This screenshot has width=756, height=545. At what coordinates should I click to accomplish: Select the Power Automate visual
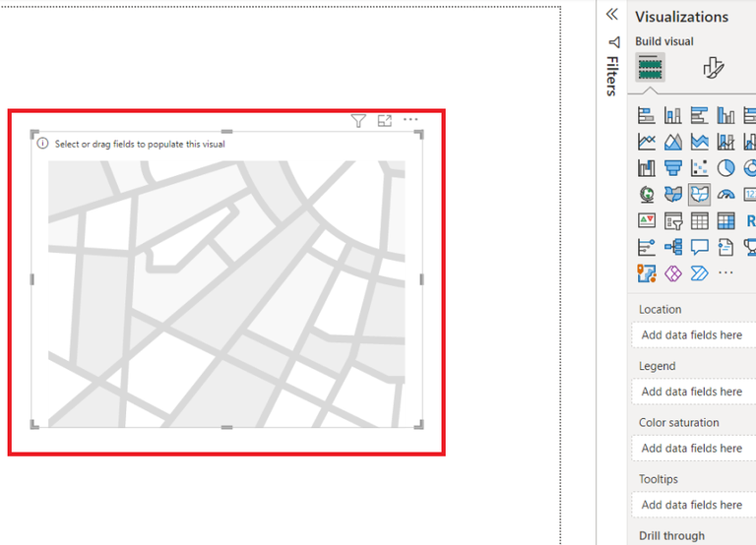[x=700, y=273]
